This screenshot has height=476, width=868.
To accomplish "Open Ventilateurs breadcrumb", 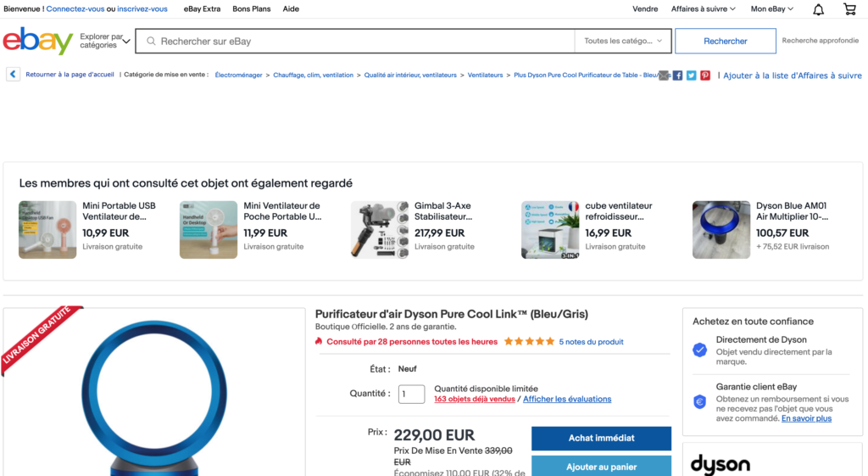I will [486, 75].
